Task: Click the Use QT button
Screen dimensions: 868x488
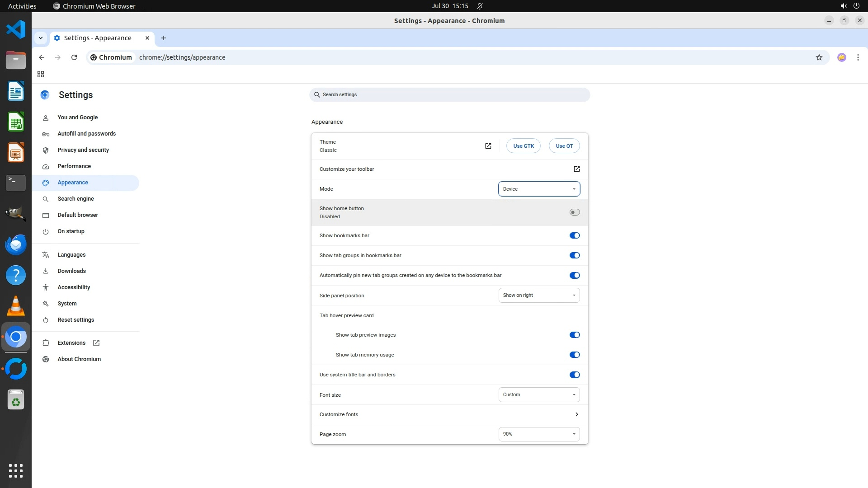Action: 564,146
